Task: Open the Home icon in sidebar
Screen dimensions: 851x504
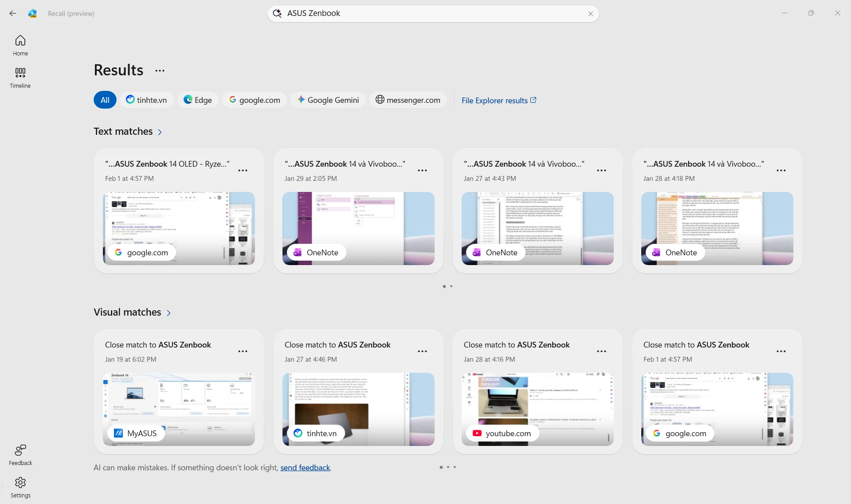Action: point(20,45)
